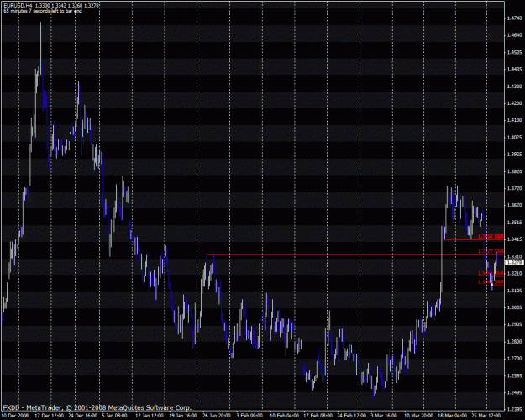Click the '17 Feb 08:00' date label

tap(317, 416)
